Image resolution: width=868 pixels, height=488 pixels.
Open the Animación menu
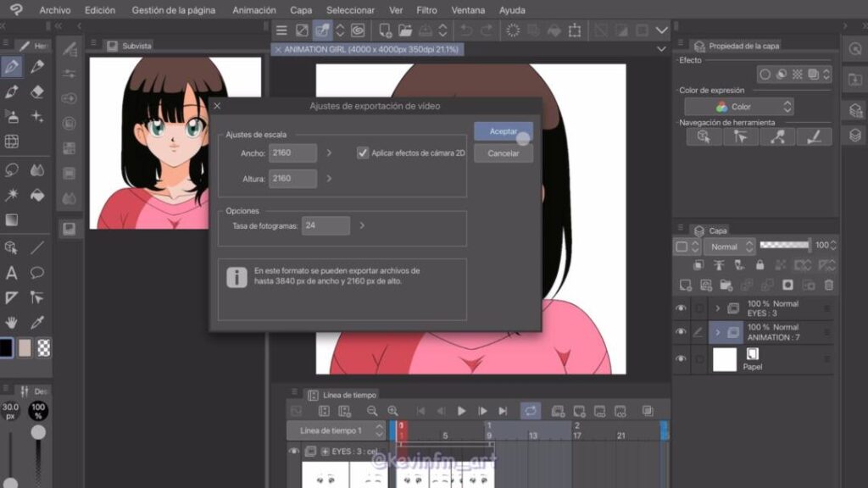254,10
